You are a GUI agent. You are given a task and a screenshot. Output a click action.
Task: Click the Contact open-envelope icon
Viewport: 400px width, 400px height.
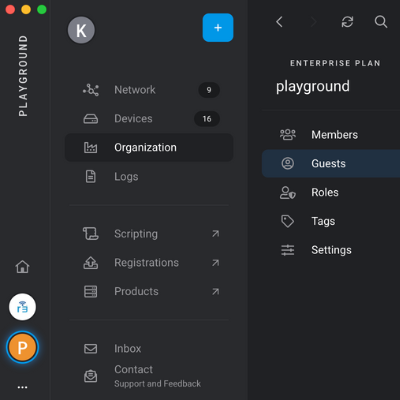(90, 376)
